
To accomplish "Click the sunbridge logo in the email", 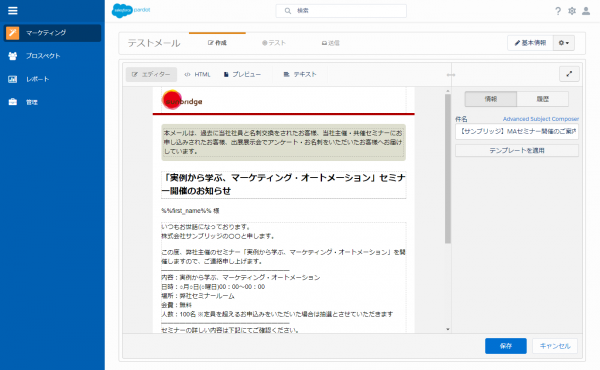I will click(183, 100).
